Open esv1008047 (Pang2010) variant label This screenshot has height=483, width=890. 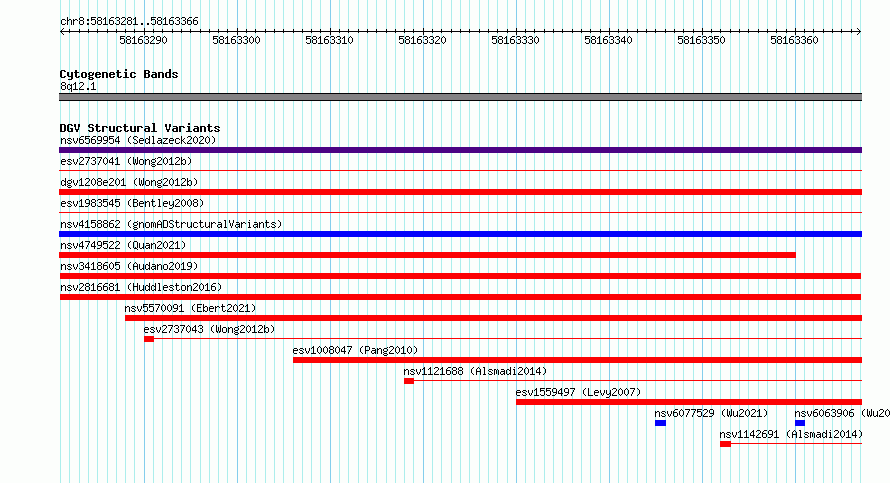point(355,350)
